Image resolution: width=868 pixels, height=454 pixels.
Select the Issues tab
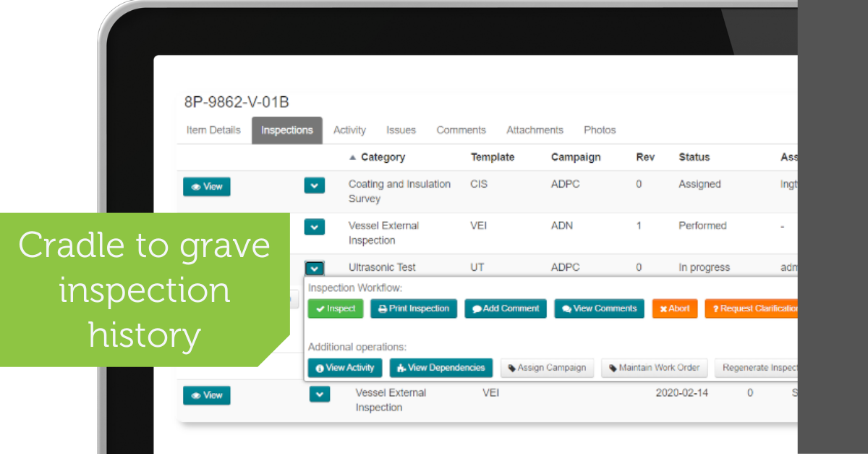[x=401, y=130]
